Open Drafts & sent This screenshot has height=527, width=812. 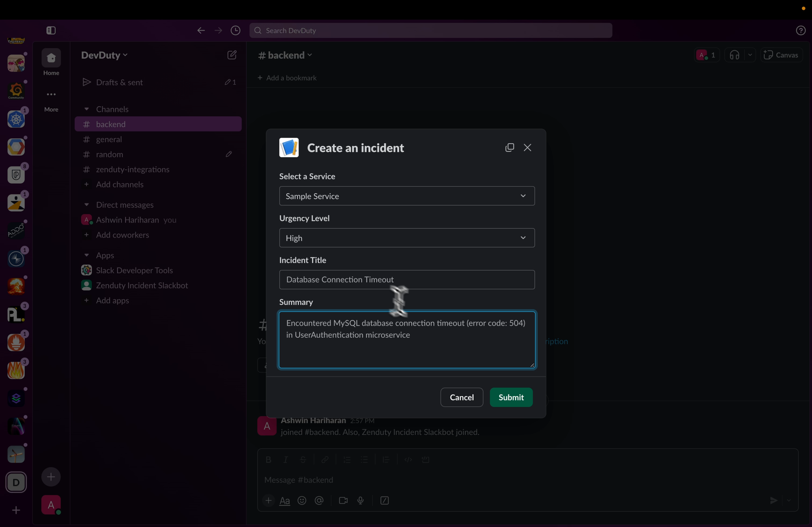tap(158, 82)
